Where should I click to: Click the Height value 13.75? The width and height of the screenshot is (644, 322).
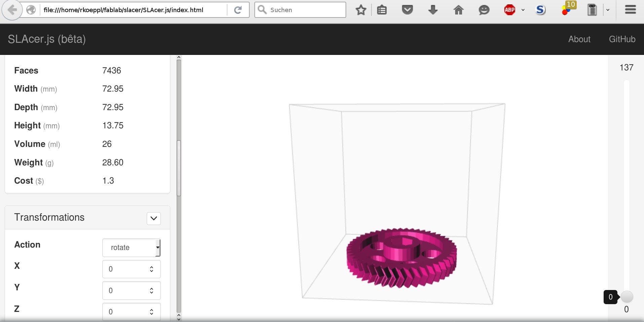point(113,125)
